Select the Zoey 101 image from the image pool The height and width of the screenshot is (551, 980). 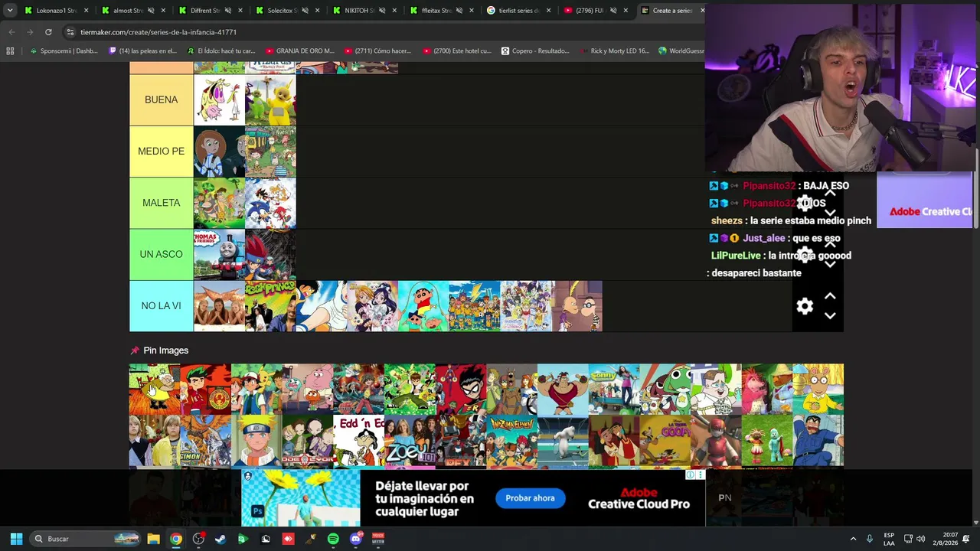[410, 440]
